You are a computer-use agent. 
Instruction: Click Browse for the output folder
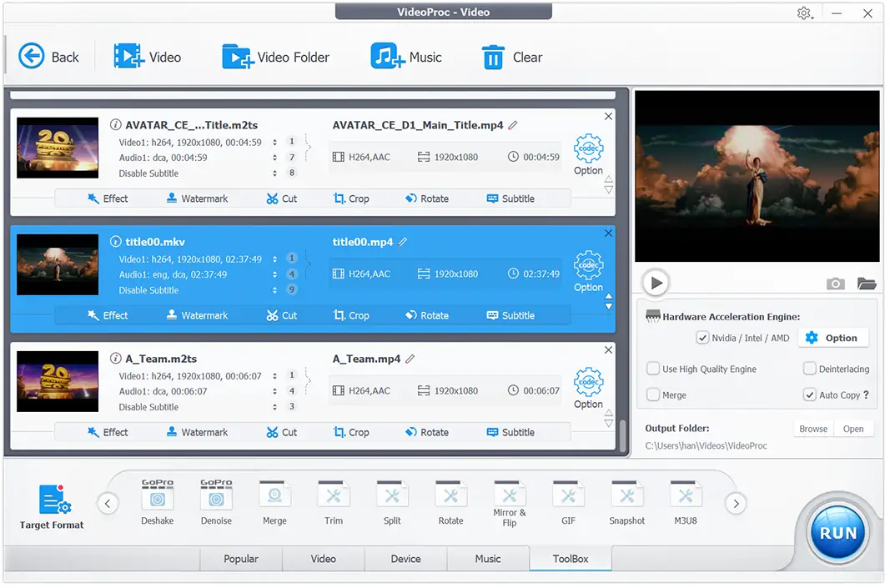tap(813, 429)
